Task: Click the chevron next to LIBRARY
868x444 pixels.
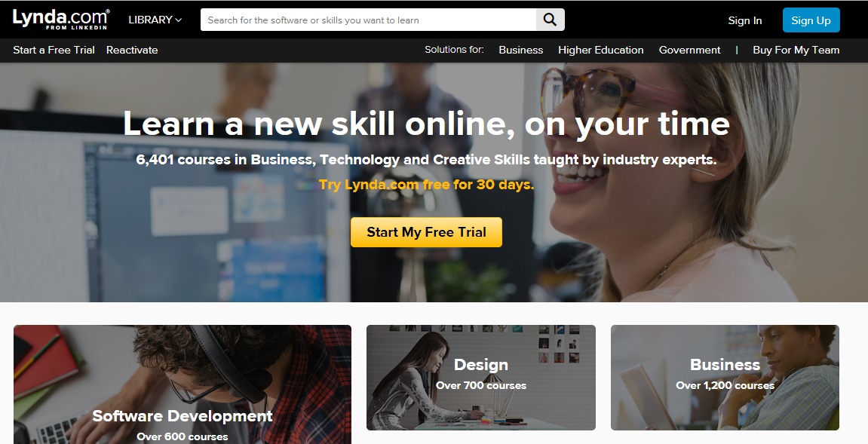Action: 178,20
